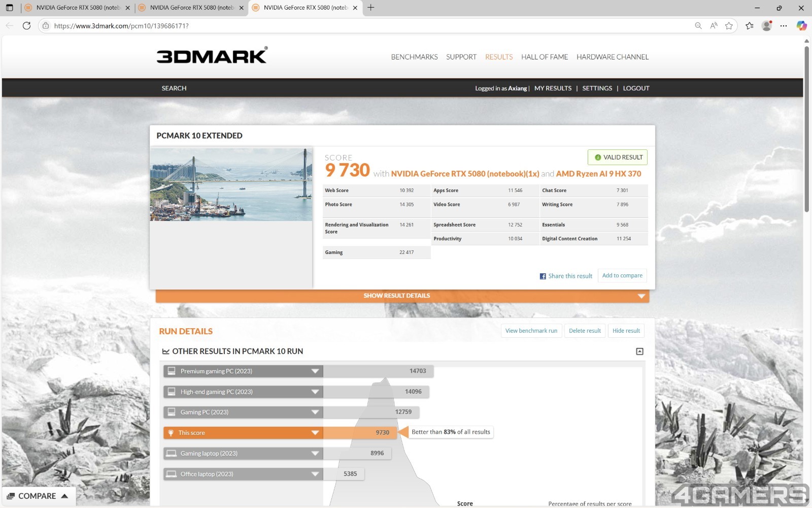Image resolution: width=812 pixels, height=508 pixels.
Task: Click the Facebook share icon
Action: [x=543, y=276]
